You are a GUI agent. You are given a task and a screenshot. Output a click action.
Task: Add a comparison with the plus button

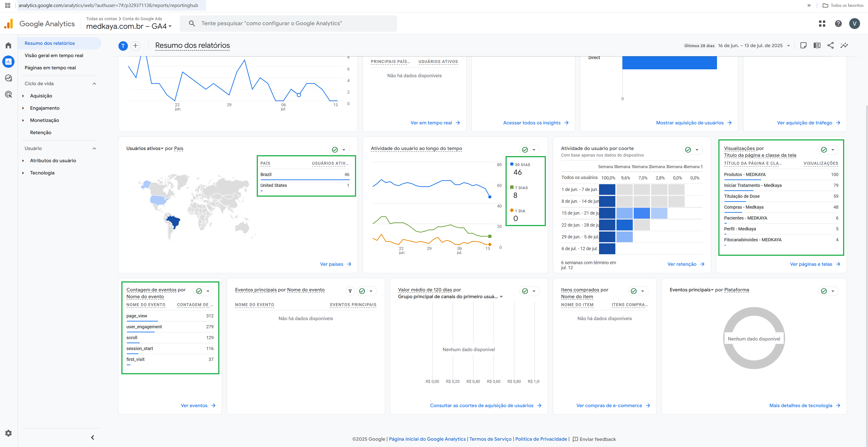tap(135, 46)
